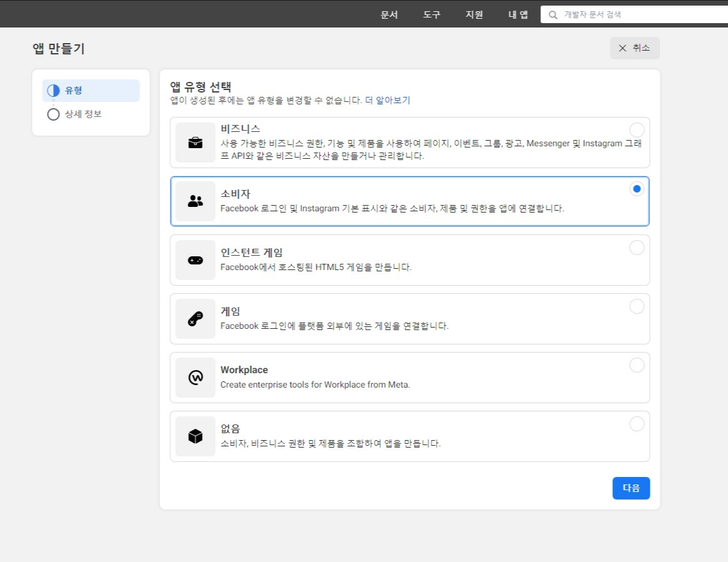Click the gamepad icon for 인스턴트 게임
The height and width of the screenshot is (562, 728).
196,260
